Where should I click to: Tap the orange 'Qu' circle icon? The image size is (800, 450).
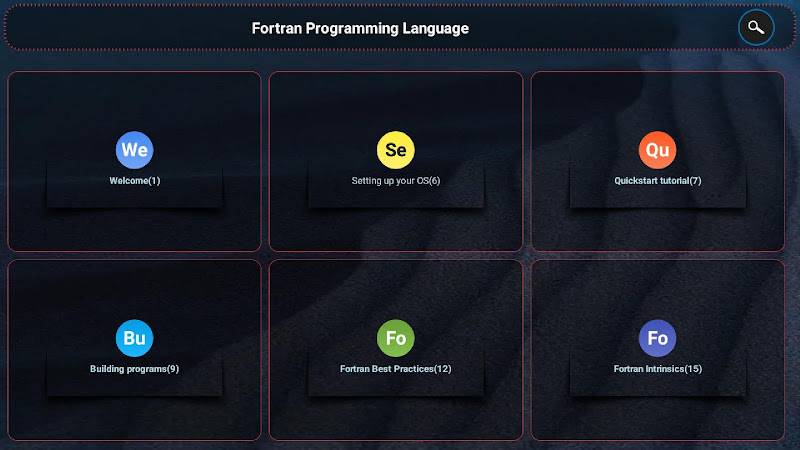[x=658, y=150]
